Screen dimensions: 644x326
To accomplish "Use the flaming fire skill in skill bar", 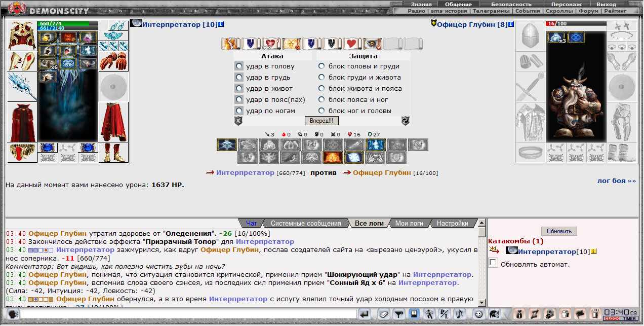I will pyautogui.click(x=333, y=157).
